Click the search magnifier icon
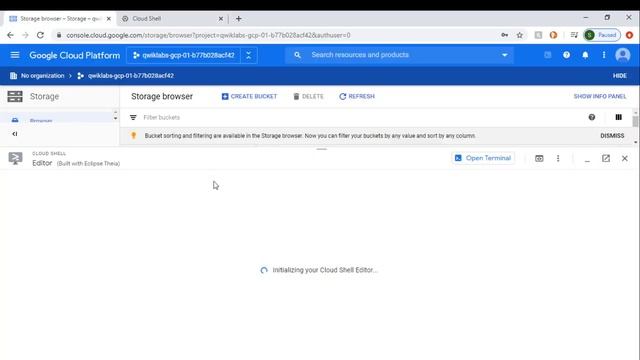The width and height of the screenshot is (640, 360). (297, 55)
